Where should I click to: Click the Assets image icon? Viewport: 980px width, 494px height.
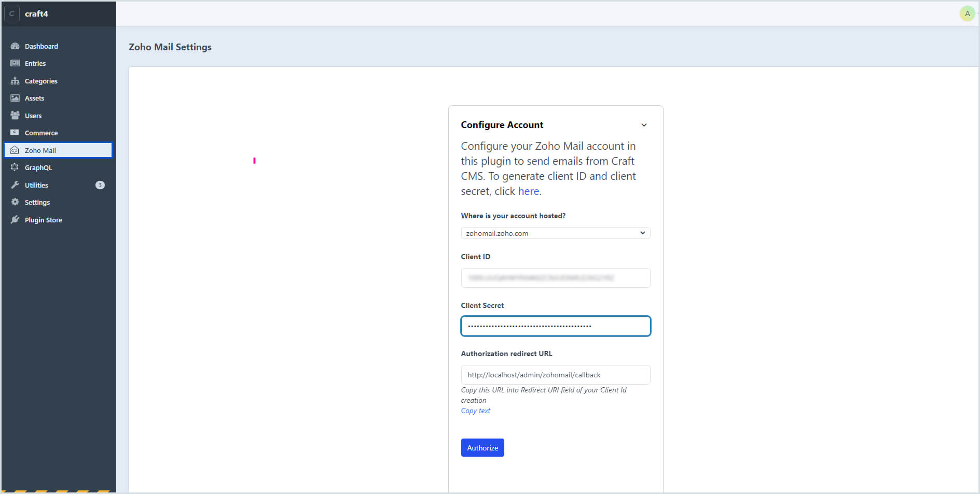click(15, 98)
